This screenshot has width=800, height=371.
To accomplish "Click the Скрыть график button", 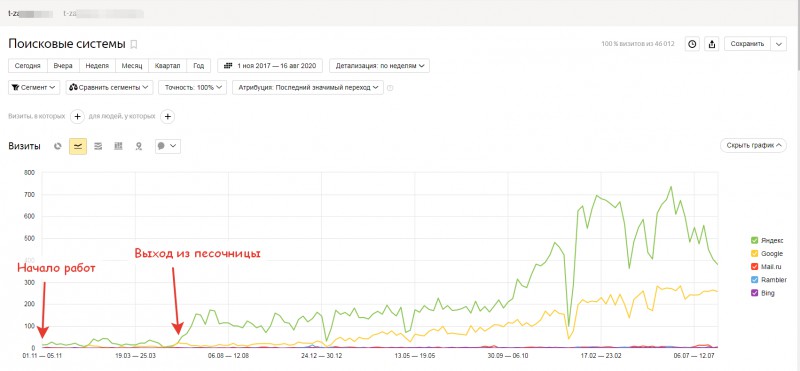I will tap(753, 145).
